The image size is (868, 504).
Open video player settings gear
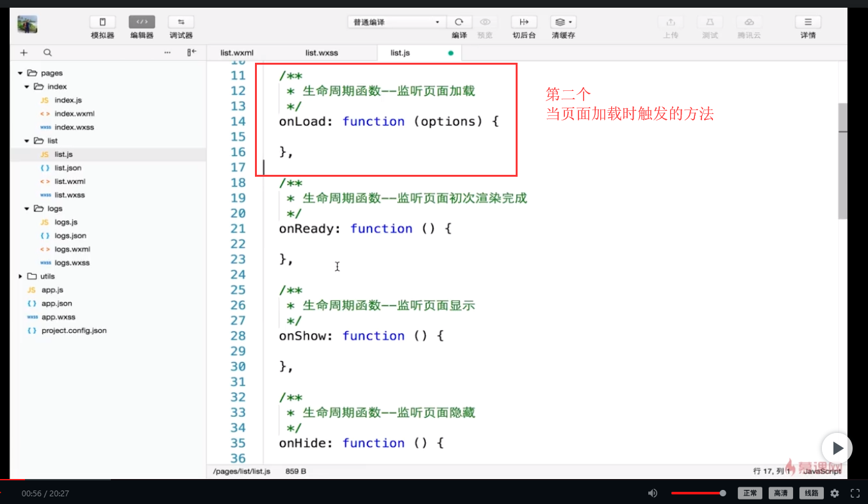835,493
